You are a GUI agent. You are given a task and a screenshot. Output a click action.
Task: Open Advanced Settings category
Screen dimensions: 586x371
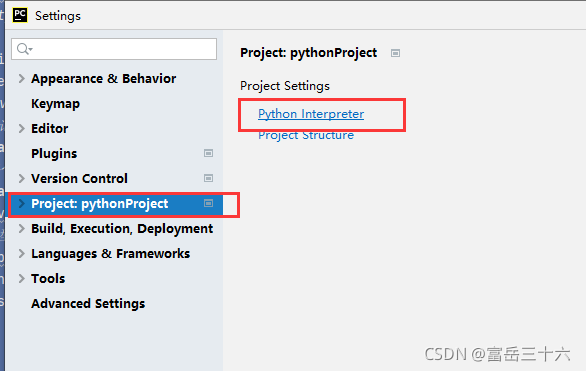tap(88, 303)
